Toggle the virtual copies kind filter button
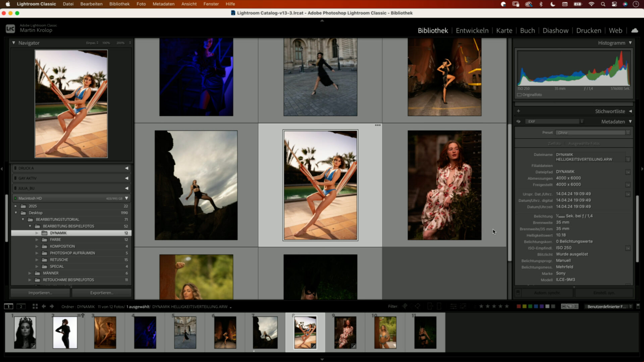The height and width of the screenshot is (362, 644). (570, 306)
